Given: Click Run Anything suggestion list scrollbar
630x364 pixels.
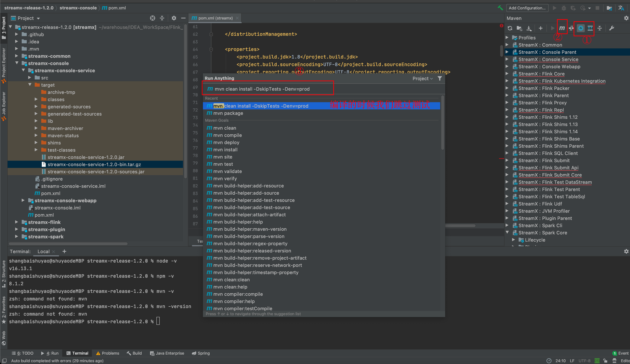Looking at the screenshot, I should [442, 123].
